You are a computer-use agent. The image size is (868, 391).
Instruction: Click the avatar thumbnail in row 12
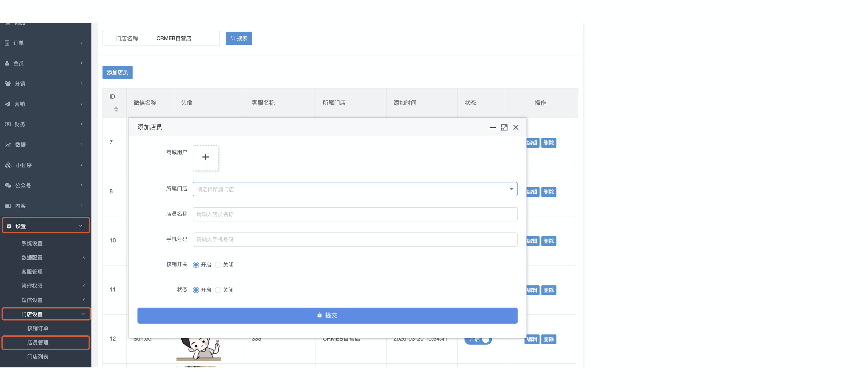pyautogui.click(x=198, y=349)
